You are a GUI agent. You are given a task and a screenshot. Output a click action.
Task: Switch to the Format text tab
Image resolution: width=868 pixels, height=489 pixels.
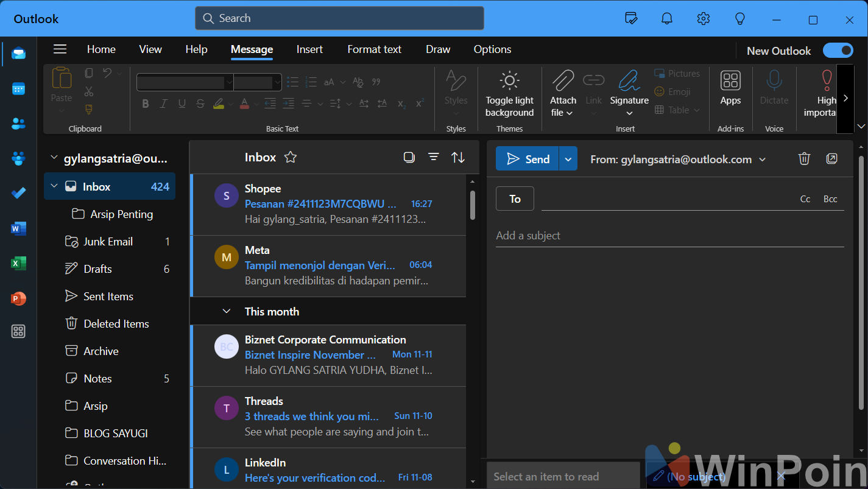click(374, 49)
